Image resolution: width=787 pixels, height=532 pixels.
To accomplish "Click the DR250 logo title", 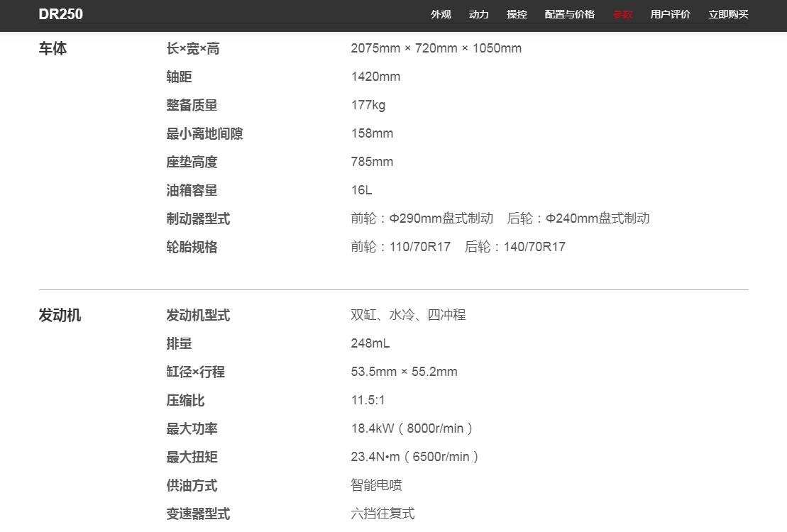I will pyautogui.click(x=61, y=14).
